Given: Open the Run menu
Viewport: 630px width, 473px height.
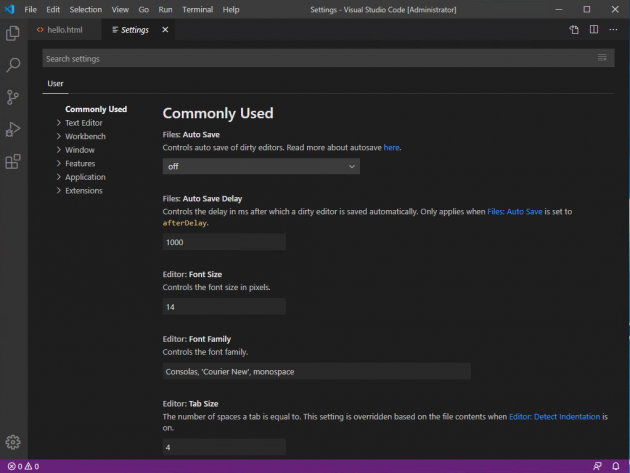Looking at the screenshot, I should (x=165, y=9).
